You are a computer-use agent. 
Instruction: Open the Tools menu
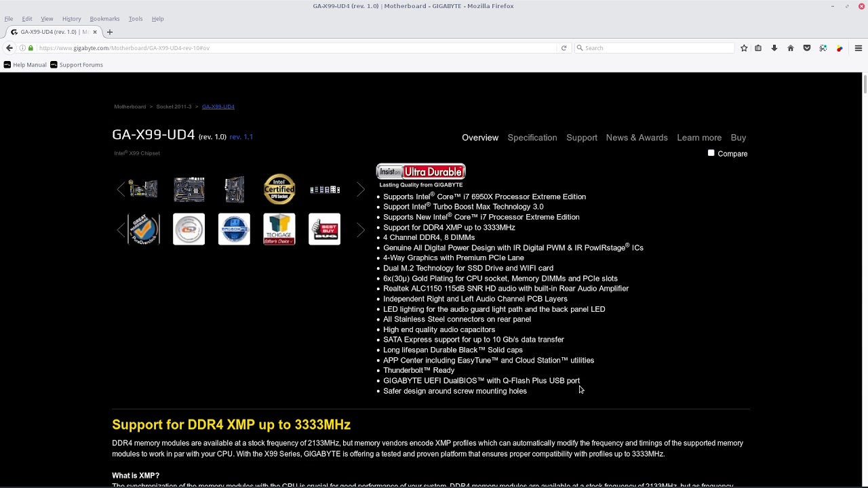coord(136,19)
